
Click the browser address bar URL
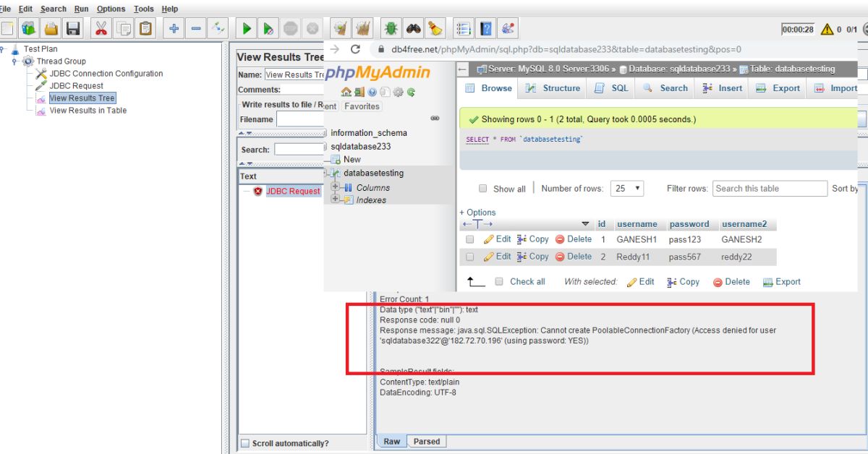pos(566,49)
